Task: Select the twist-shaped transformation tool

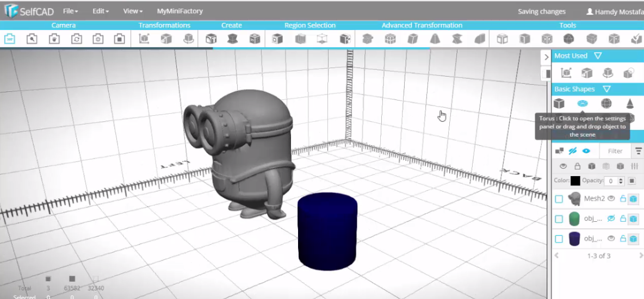Action: tap(457, 39)
